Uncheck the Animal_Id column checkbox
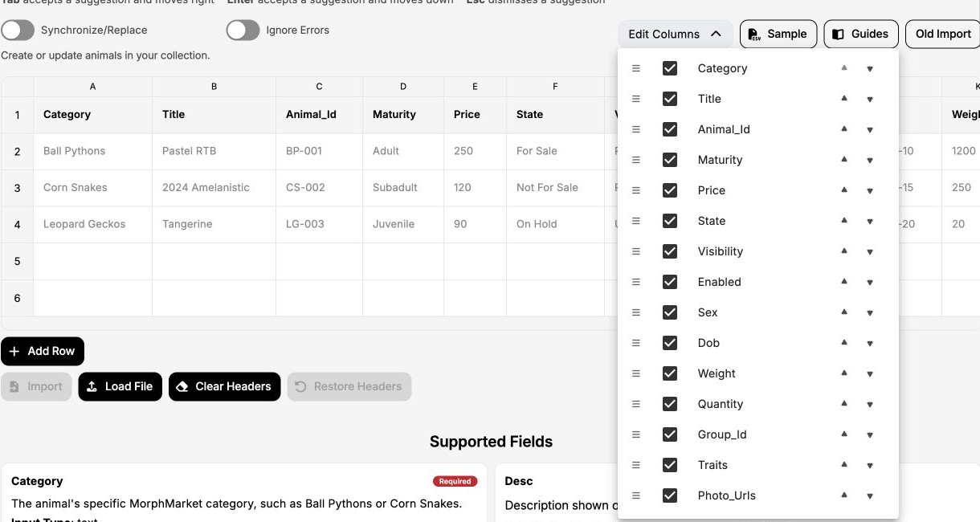Viewport: 980px width, 522px height. pos(670,129)
